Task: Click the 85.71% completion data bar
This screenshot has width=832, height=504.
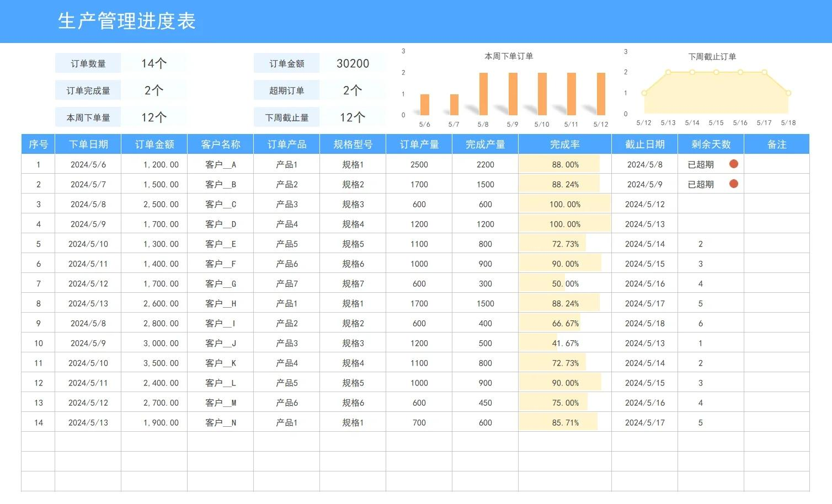Action: tap(558, 422)
